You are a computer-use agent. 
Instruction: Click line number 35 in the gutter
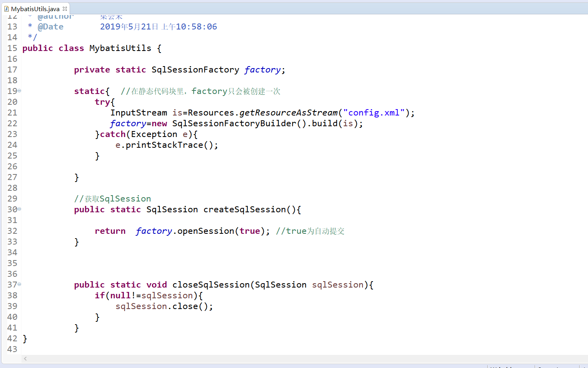tap(12, 263)
